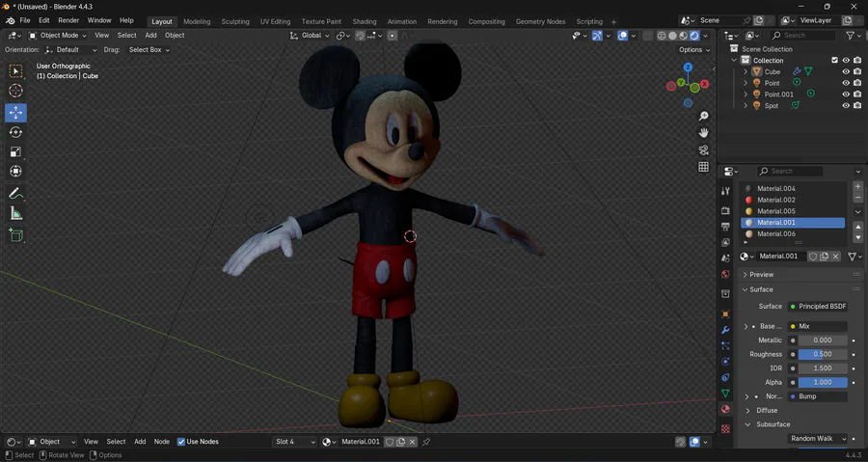The height and width of the screenshot is (462, 868).
Task: Open the Modifiers properties tab
Action: click(725, 330)
